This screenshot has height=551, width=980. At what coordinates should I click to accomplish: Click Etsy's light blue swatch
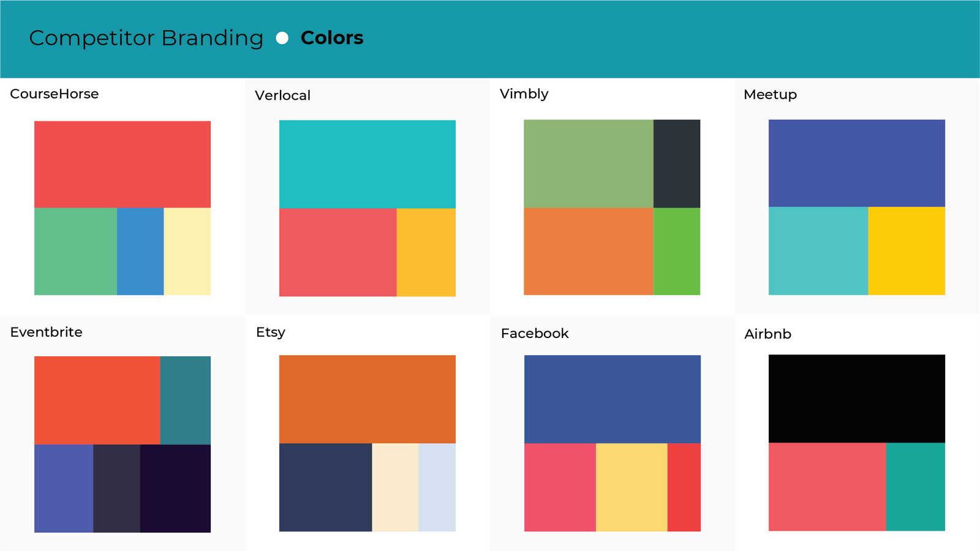pyautogui.click(x=437, y=487)
